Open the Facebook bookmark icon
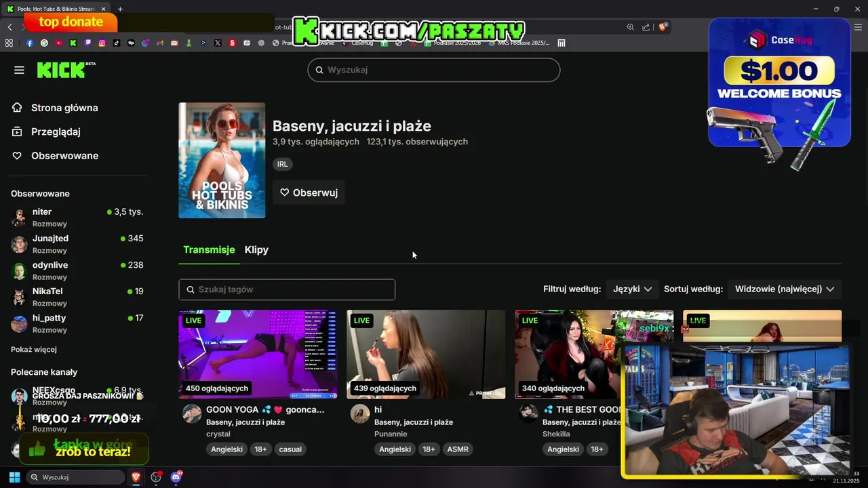Viewport: 868px width, 488px height. (30, 43)
